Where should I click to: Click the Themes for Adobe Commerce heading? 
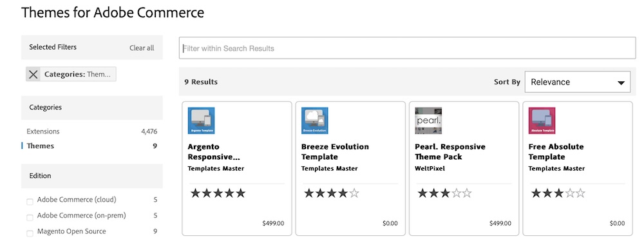click(x=113, y=12)
